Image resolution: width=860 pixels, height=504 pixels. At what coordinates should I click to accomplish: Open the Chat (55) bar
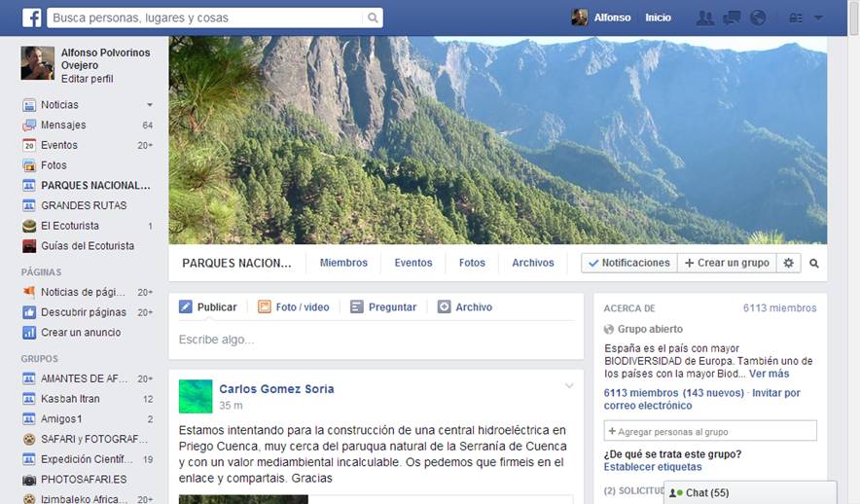(750, 492)
